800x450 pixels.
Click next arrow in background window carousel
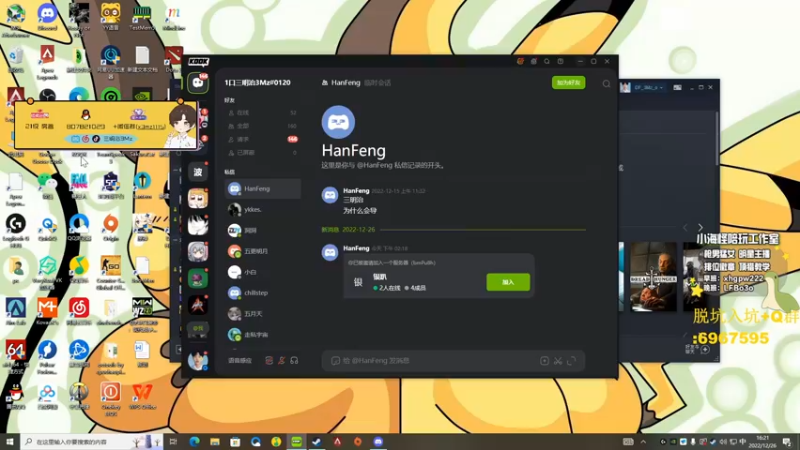(700, 228)
